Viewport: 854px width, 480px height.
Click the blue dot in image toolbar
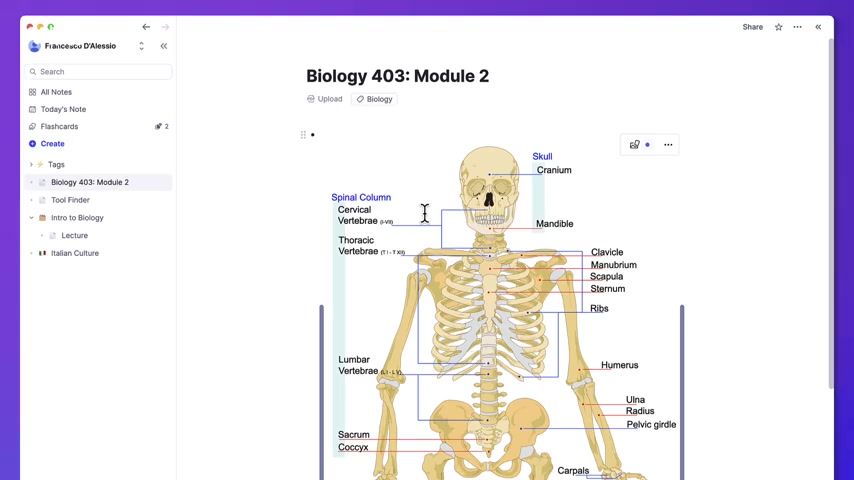[647, 145]
